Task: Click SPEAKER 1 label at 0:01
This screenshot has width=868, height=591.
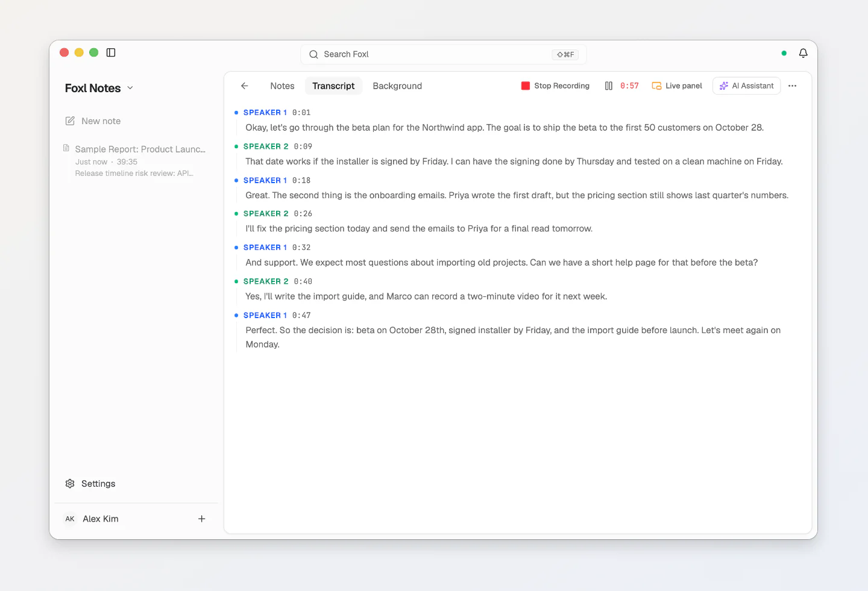Action: 265,113
